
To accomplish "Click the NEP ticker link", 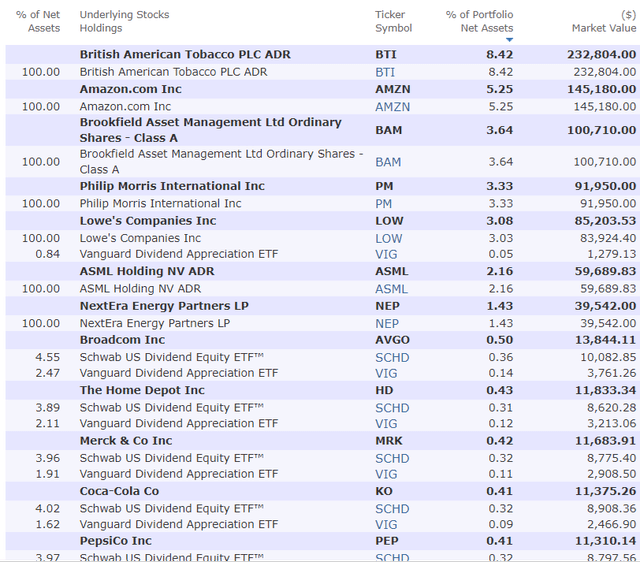I will 387,324.
